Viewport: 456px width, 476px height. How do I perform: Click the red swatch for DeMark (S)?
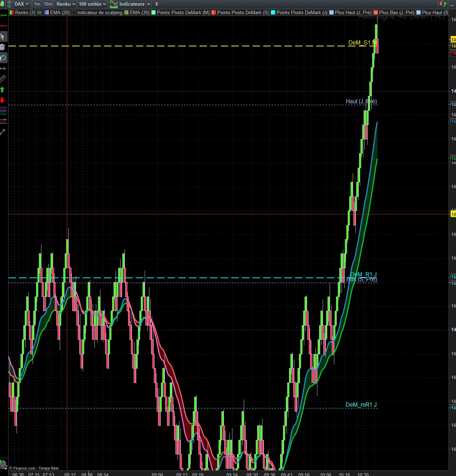tap(214, 12)
